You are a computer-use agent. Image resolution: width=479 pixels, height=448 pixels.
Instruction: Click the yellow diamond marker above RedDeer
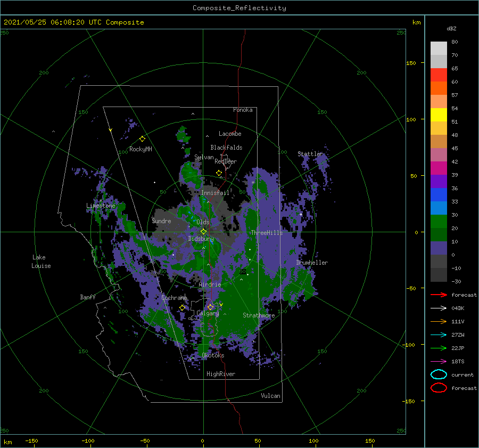click(219, 173)
